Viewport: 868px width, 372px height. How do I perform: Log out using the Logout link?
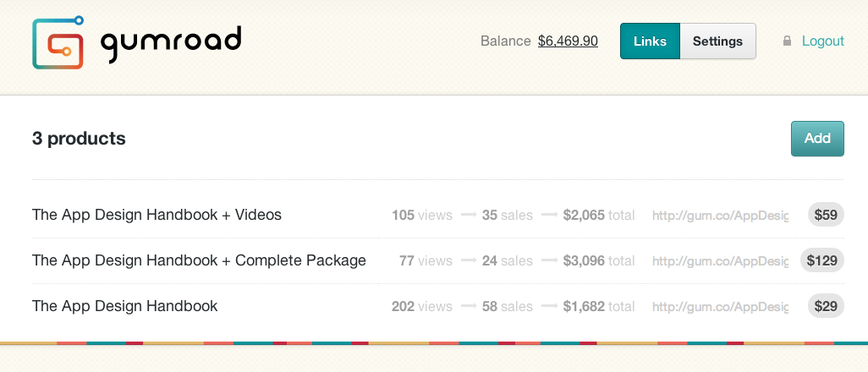point(822,41)
